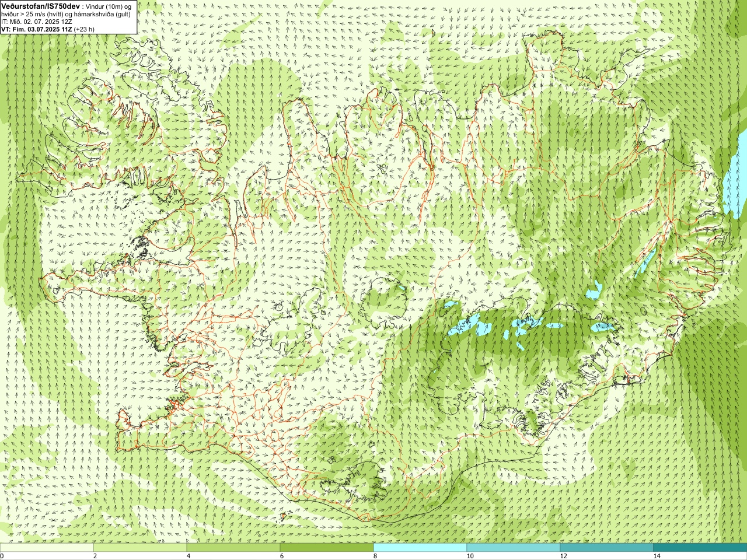Click the 0–2 m/s palest legend swatch
The height and width of the screenshot is (560, 747).
(47, 548)
